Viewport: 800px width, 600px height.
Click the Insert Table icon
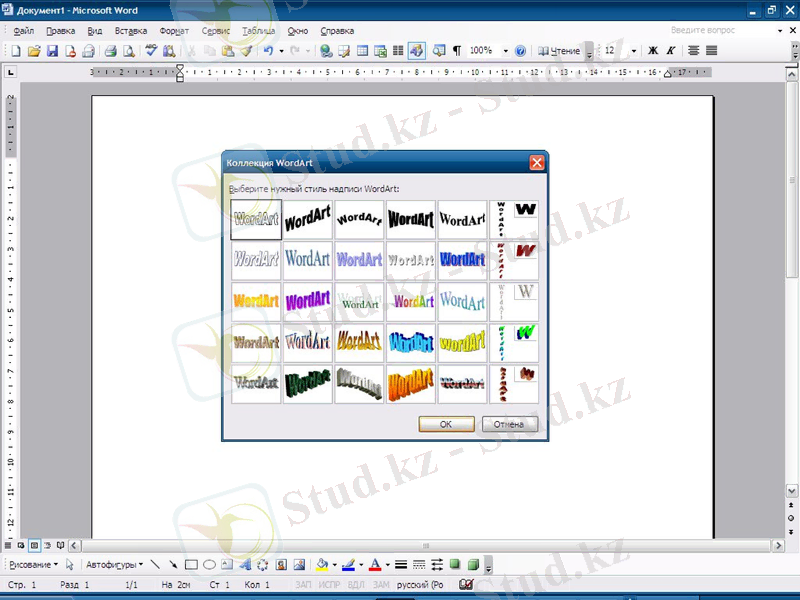tap(363, 50)
